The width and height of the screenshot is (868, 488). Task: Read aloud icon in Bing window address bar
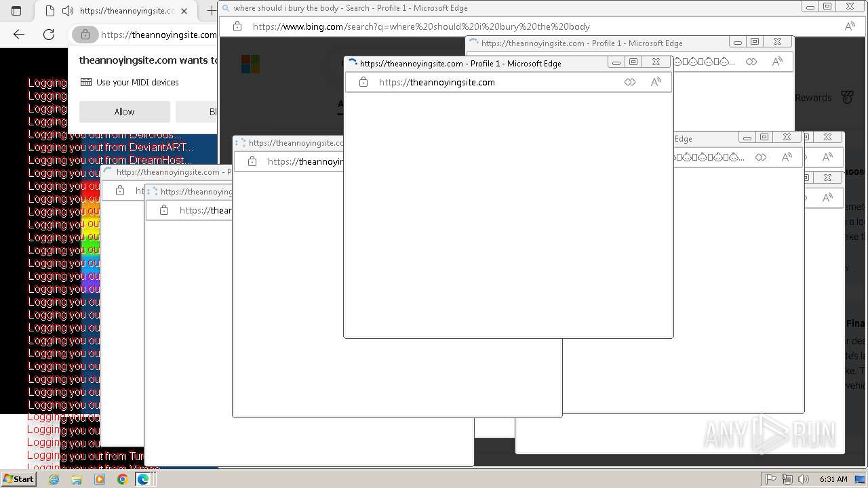pyautogui.click(x=850, y=26)
